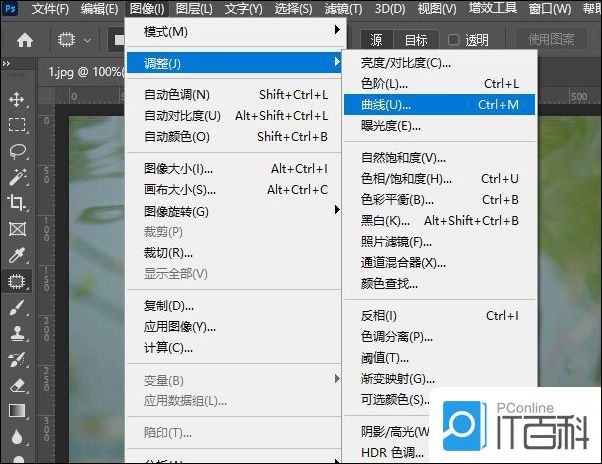Image resolution: width=602 pixels, height=464 pixels.
Task: Open the 3D(D) menu
Action: pos(390,8)
